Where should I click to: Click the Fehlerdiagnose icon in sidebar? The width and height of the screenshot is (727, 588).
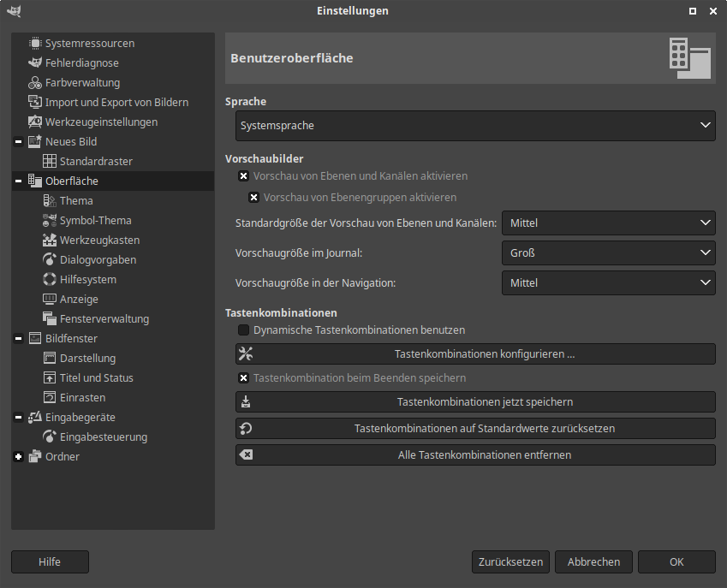click(x=35, y=63)
